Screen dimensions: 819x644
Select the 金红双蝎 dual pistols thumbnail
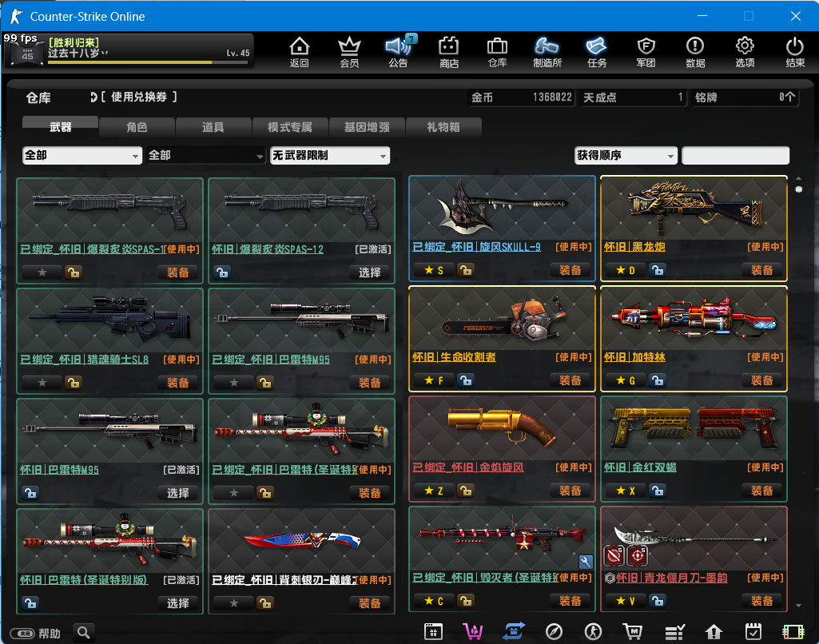tap(694, 429)
